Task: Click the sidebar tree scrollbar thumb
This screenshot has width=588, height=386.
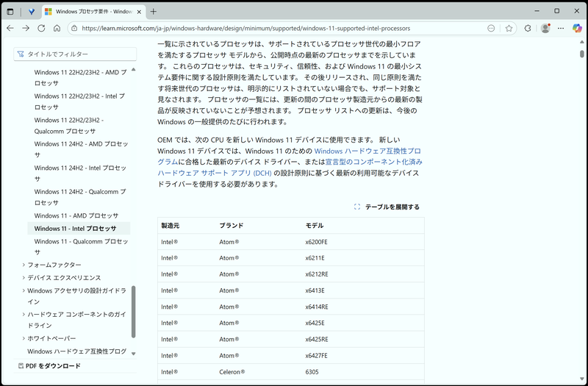Action: click(134, 312)
